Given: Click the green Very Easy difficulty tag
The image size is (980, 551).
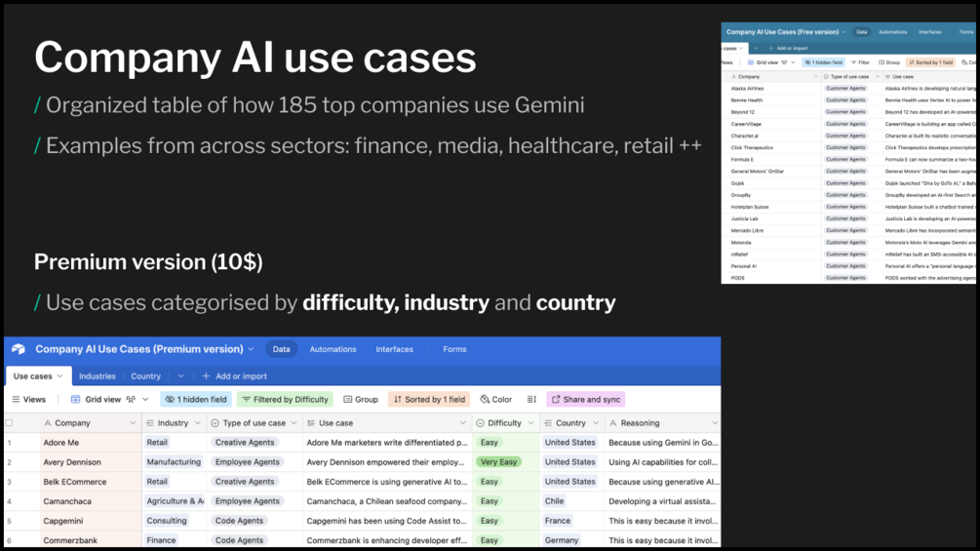Looking at the screenshot, I should (x=498, y=462).
